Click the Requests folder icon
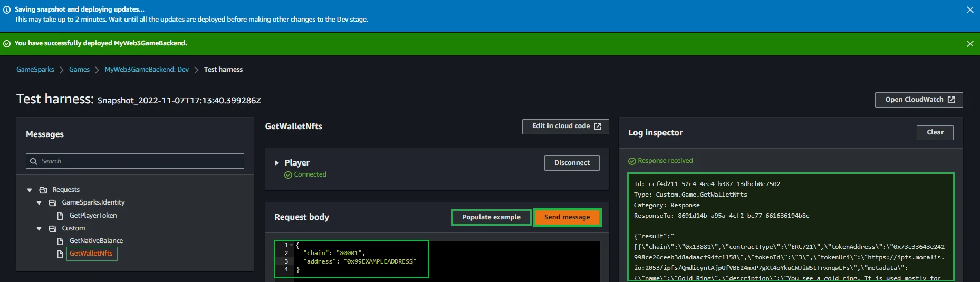Viewport: 980px width, 282px height. click(43, 190)
